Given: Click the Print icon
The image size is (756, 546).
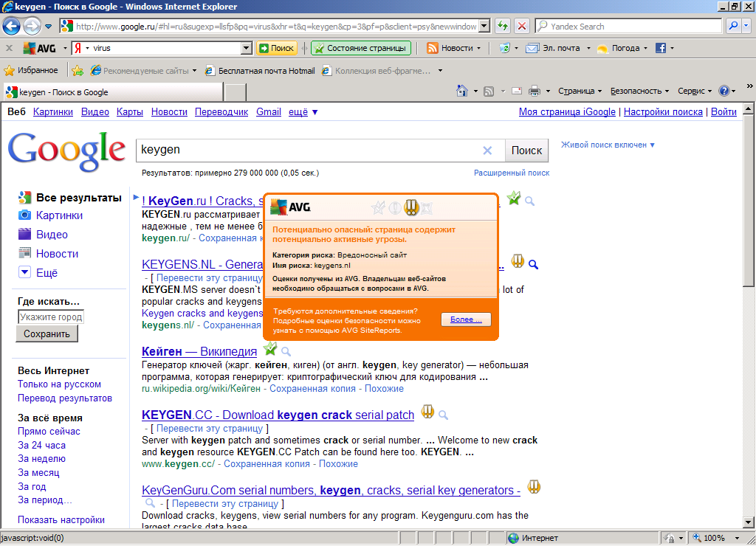Looking at the screenshot, I should 535,91.
